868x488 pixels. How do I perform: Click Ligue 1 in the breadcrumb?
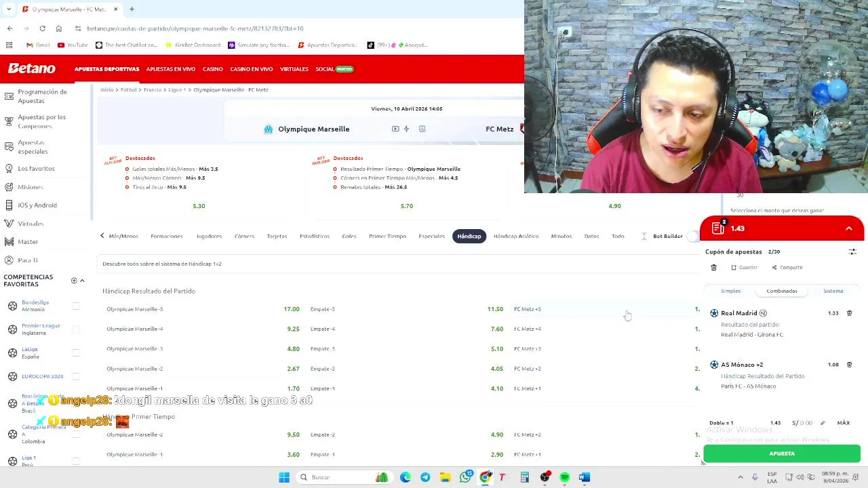pos(176,89)
